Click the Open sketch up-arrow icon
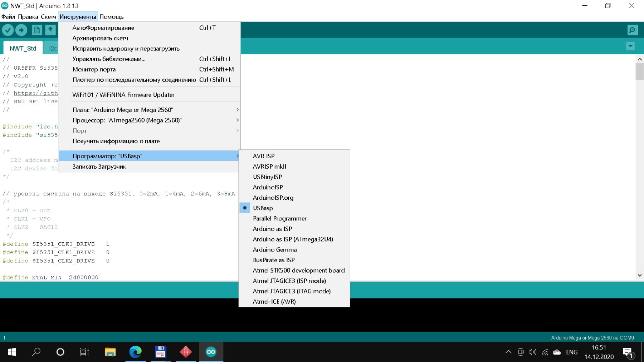The height and width of the screenshot is (362, 644). click(50, 30)
